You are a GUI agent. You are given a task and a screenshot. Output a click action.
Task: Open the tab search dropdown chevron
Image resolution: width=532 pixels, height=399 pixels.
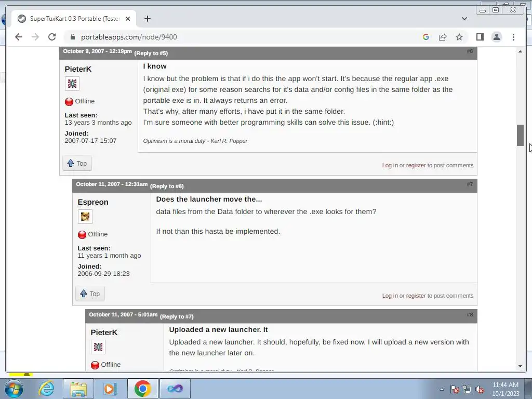464,19
